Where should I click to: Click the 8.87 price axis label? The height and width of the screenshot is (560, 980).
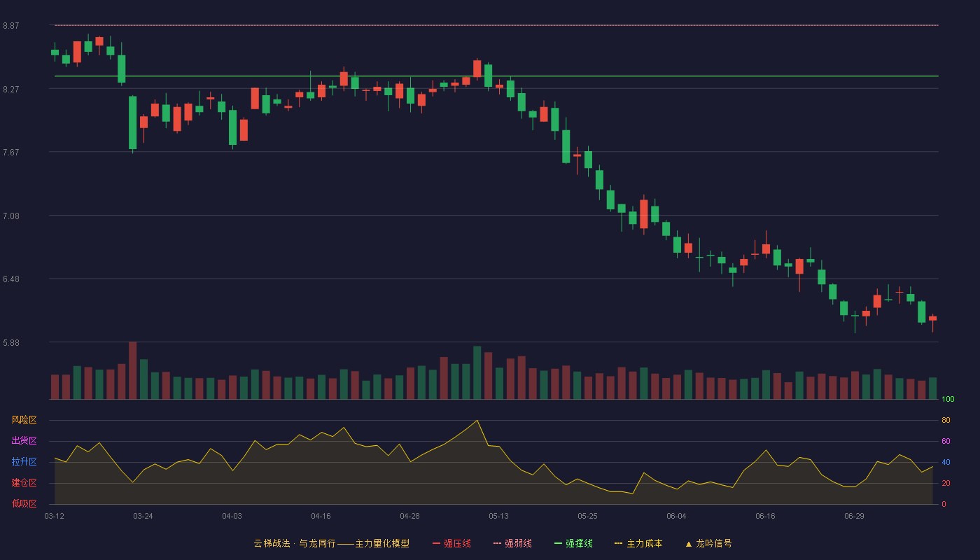click(10, 26)
